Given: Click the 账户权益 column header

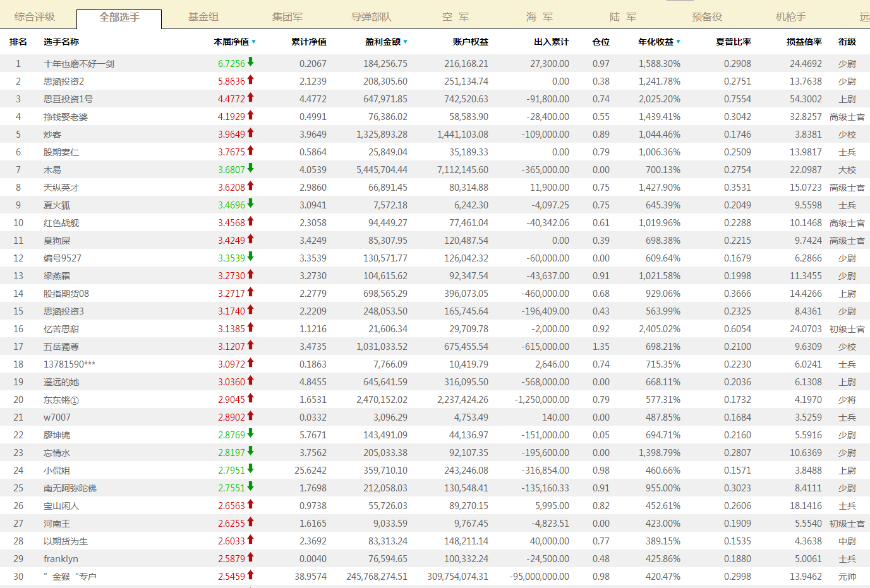Looking at the screenshot, I should pos(471,42).
